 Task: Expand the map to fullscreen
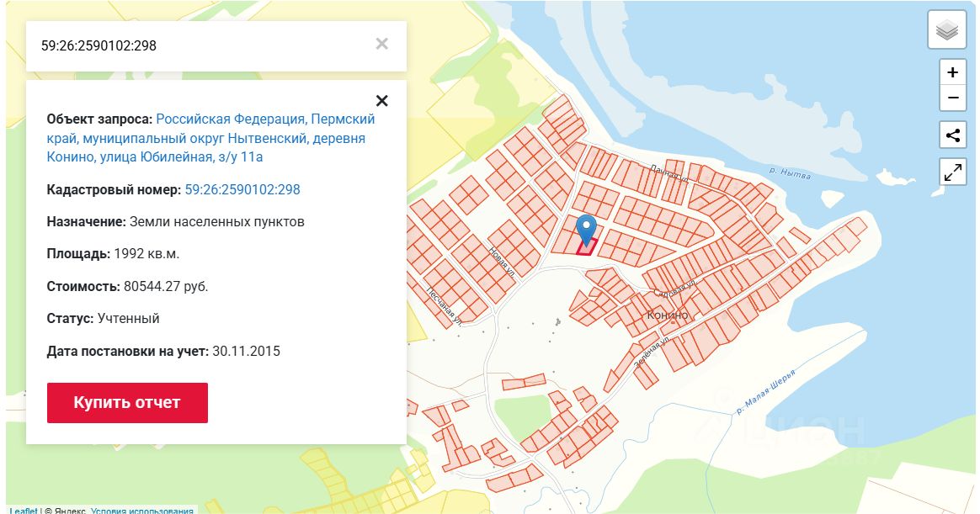[x=952, y=172]
